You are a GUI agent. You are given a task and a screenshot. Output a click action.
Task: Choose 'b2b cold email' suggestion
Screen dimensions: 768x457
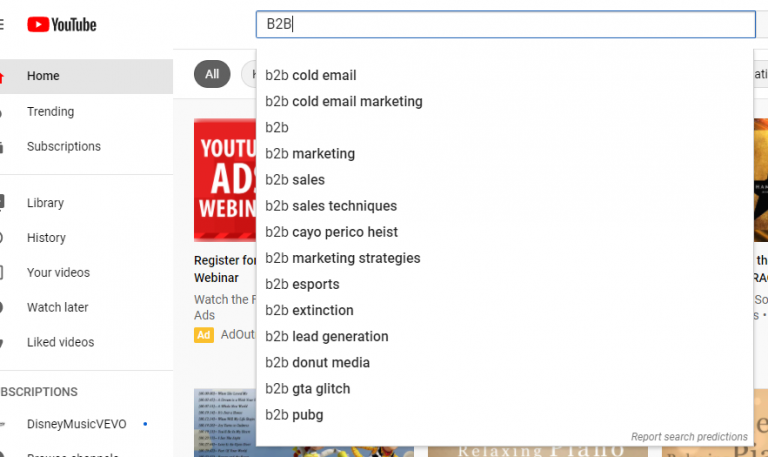tap(504, 75)
